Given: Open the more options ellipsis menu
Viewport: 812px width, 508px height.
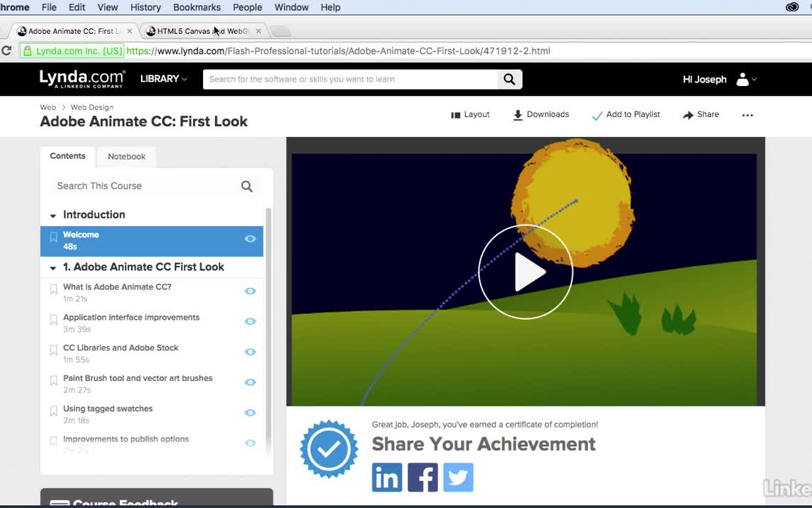Looking at the screenshot, I should (x=747, y=115).
